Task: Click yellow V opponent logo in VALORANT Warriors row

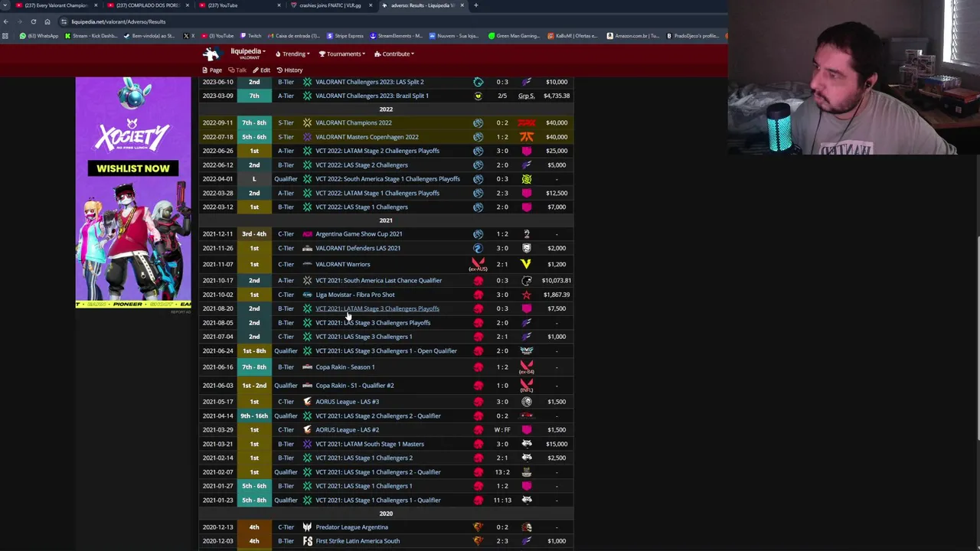Action: pos(526,265)
